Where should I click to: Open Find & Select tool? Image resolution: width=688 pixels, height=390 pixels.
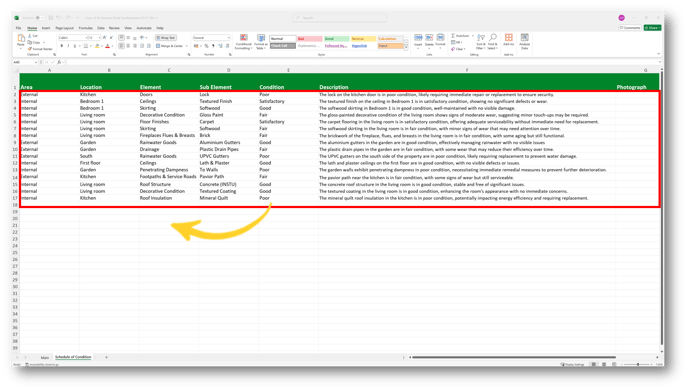click(493, 41)
